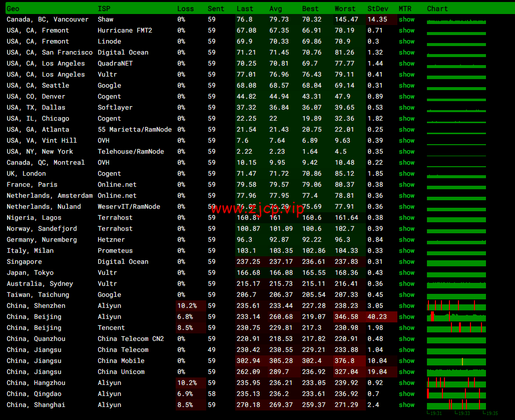The width and height of the screenshot is (515, 420).
Task: Open show link for China Mobile Jiangsu
Action: tap(406, 361)
